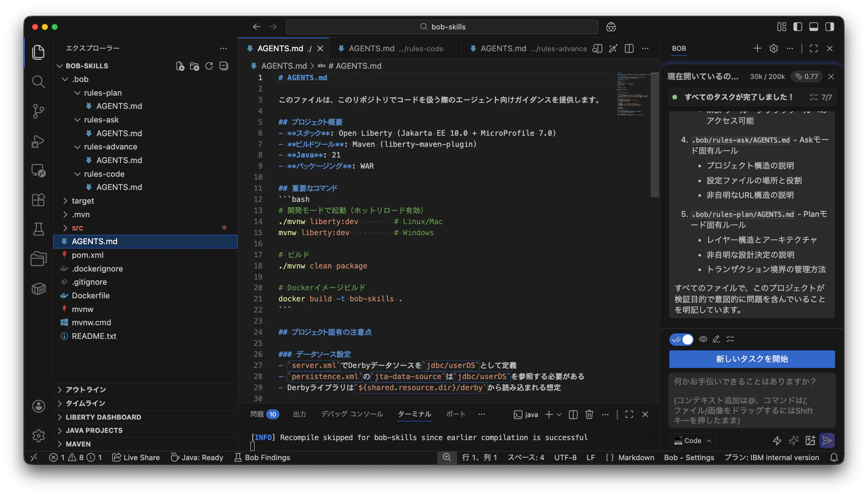
Task: Collapse the rules-plan folder
Action: [103, 93]
